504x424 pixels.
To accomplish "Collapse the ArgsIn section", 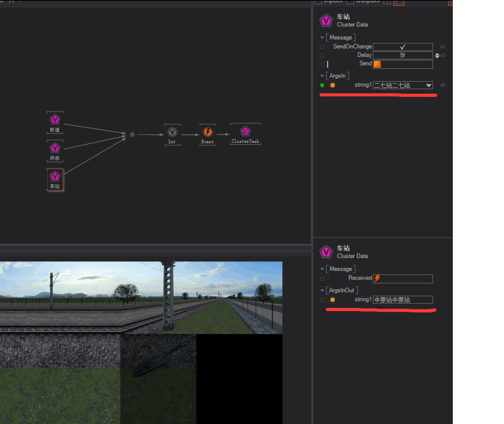I will pyautogui.click(x=322, y=76).
